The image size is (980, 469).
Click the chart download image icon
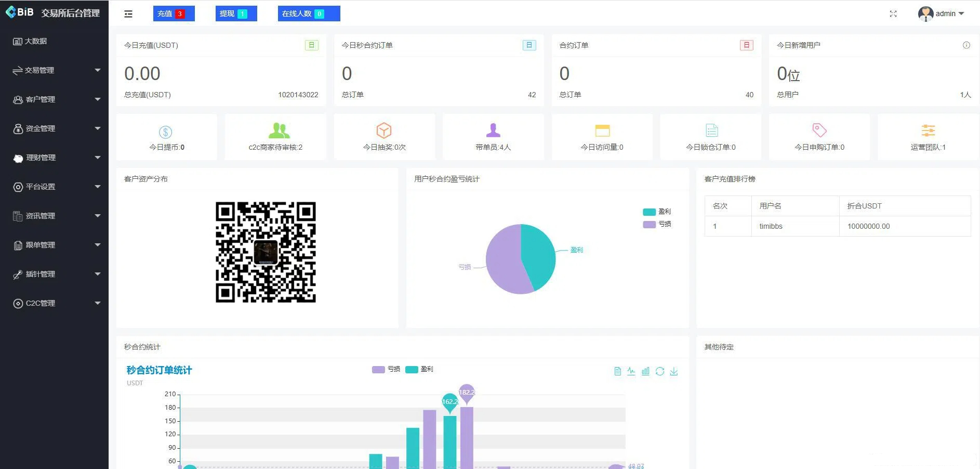pyautogui.click(x=674, y=371)
